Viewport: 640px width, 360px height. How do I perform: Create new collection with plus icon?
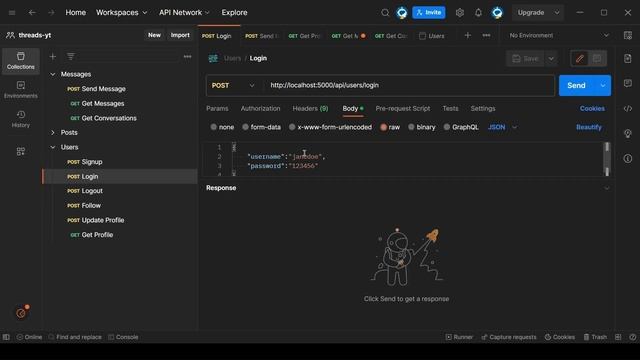point(53,56)
